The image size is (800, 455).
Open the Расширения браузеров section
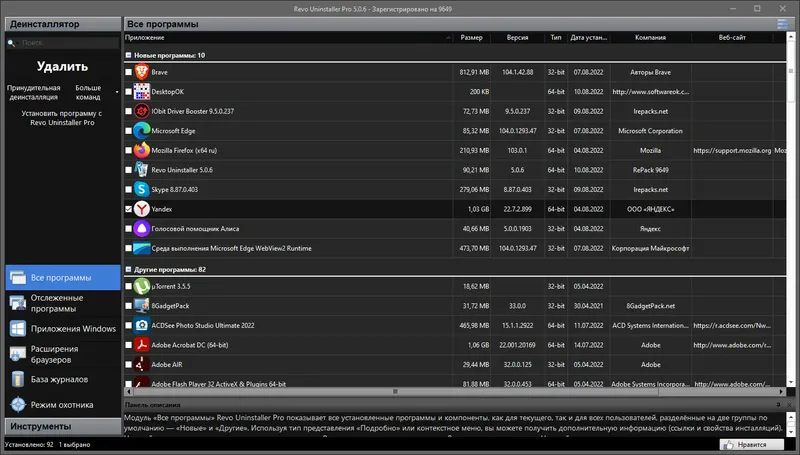tap(63, 354)
